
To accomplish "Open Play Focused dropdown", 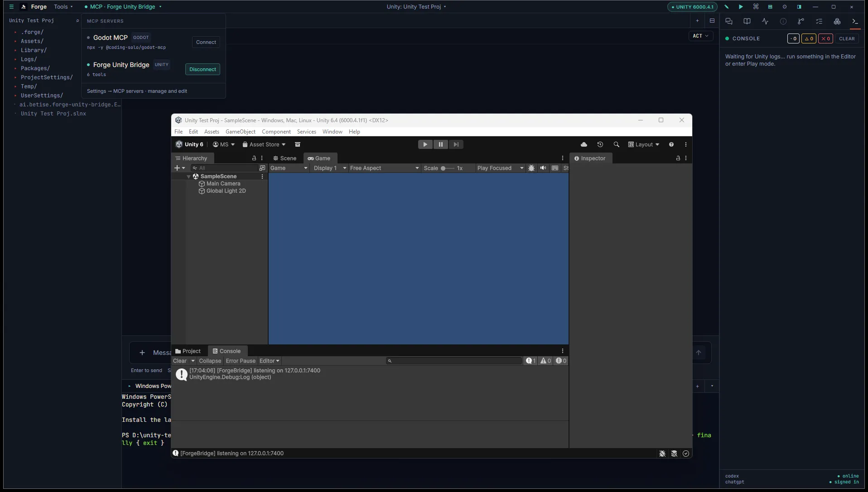I will click(500, 168).
